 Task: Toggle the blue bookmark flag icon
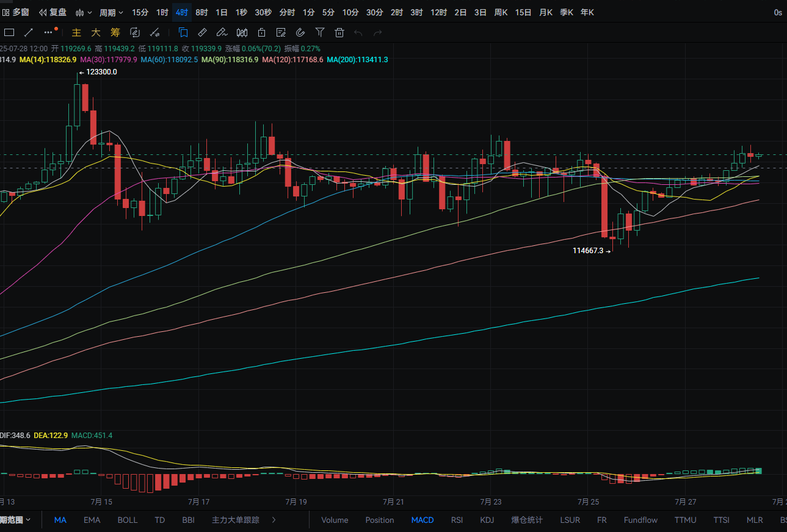coord(183,32)
